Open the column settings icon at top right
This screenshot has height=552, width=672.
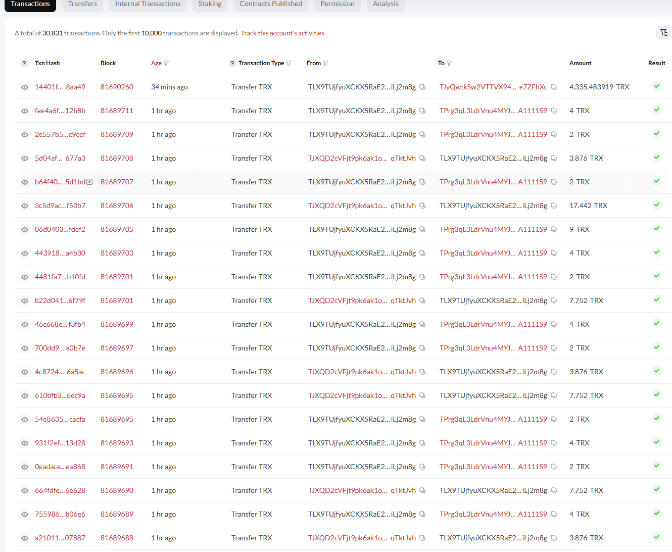[x=661, y=32]
